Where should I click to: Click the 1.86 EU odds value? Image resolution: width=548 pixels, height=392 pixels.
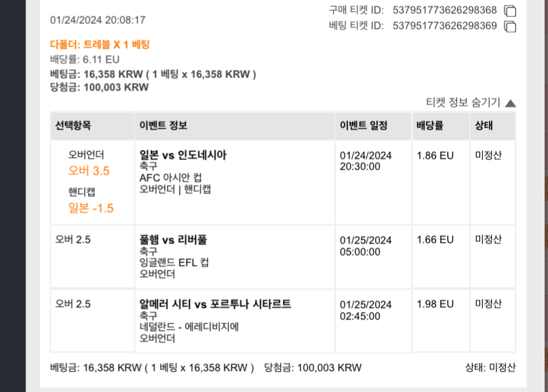[435, 155]
